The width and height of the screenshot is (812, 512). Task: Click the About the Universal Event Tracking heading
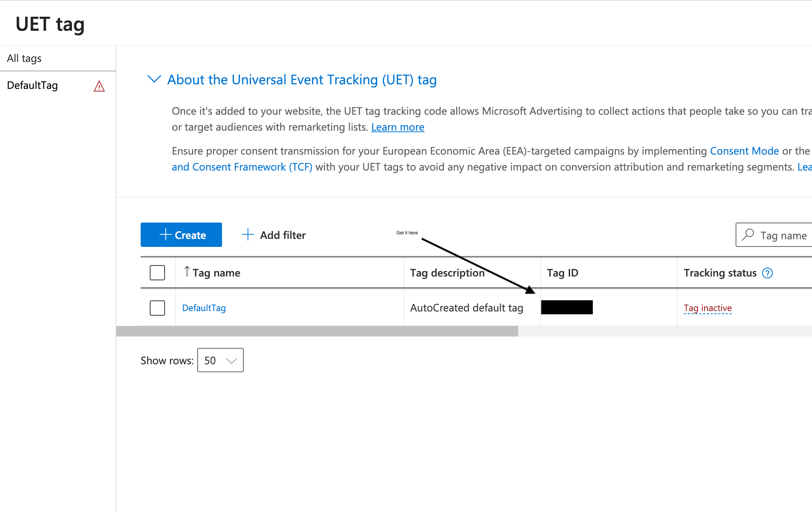302,80
